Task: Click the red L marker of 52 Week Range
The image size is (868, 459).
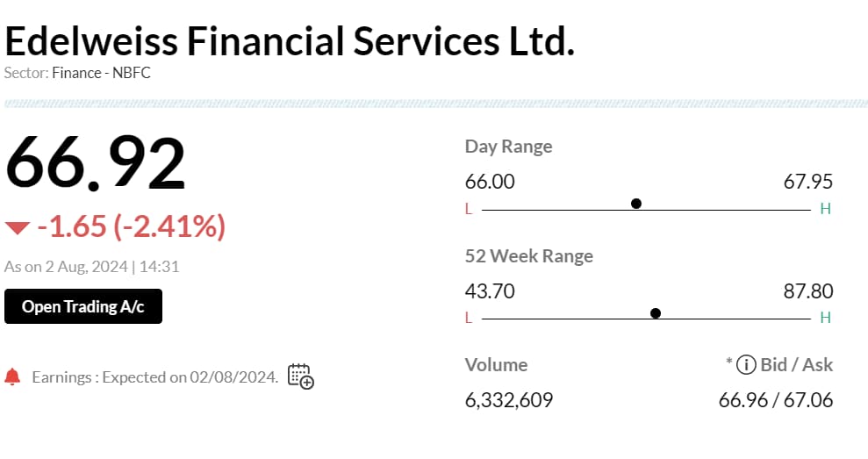Action: [469, 319]
